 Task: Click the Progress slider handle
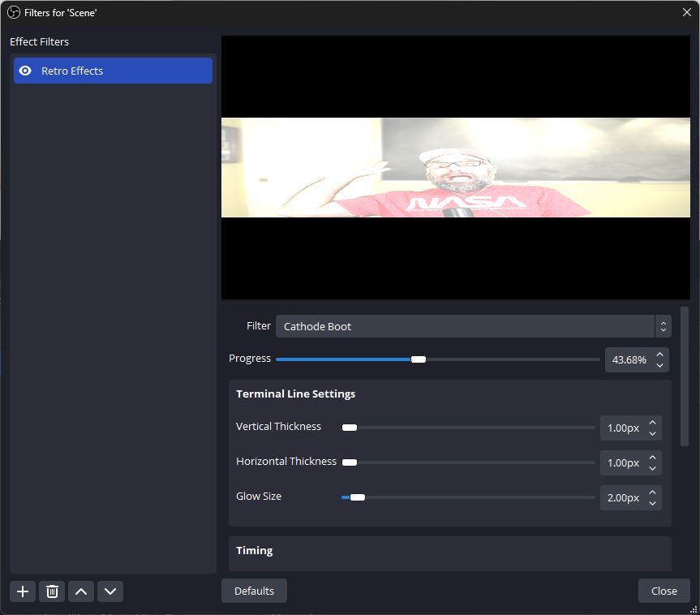[x=419, y=359]
